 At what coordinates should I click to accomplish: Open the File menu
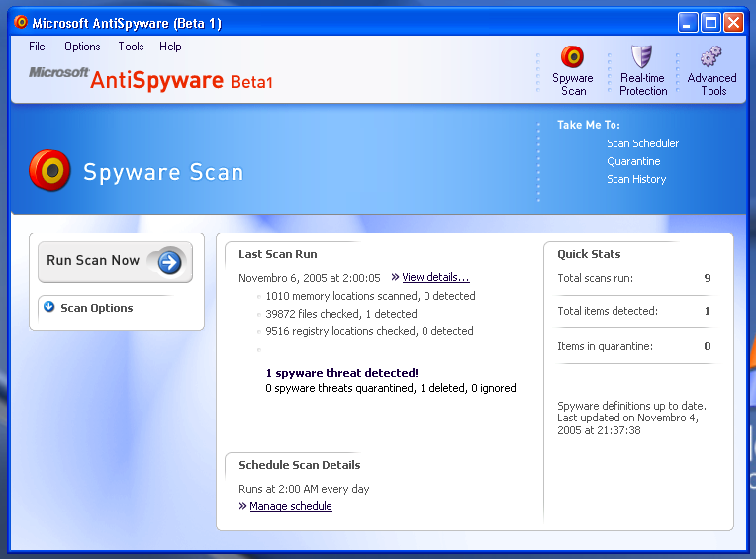pyautogui.click(x=37, y=47)
